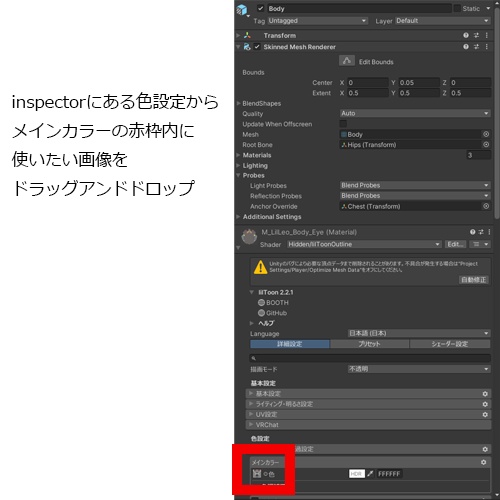Open Transform three-dot context menu
This screenshot has height=500, width=500.
486,35
